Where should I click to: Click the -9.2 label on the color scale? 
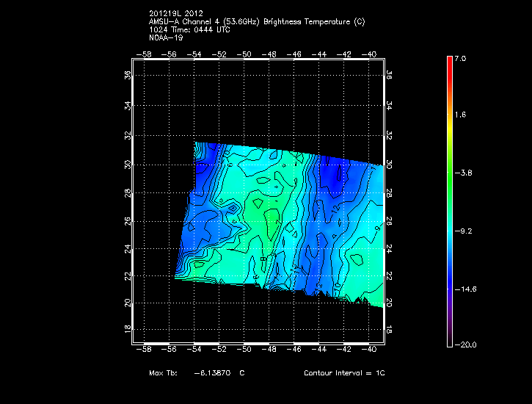pyautogui.click(x=463, y=231)
